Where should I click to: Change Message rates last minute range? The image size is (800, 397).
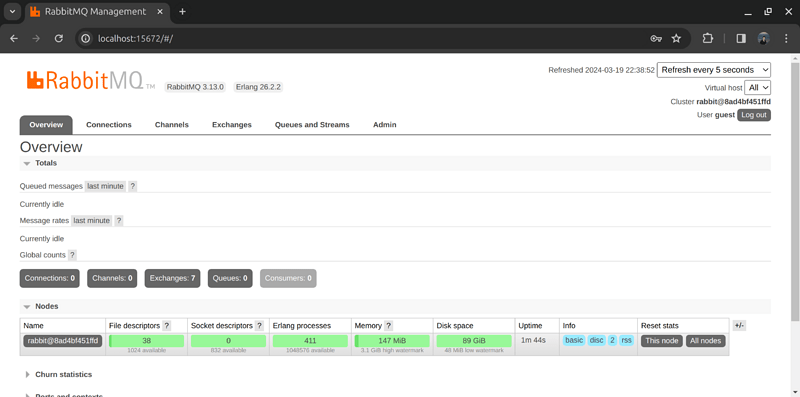(91, 220)
